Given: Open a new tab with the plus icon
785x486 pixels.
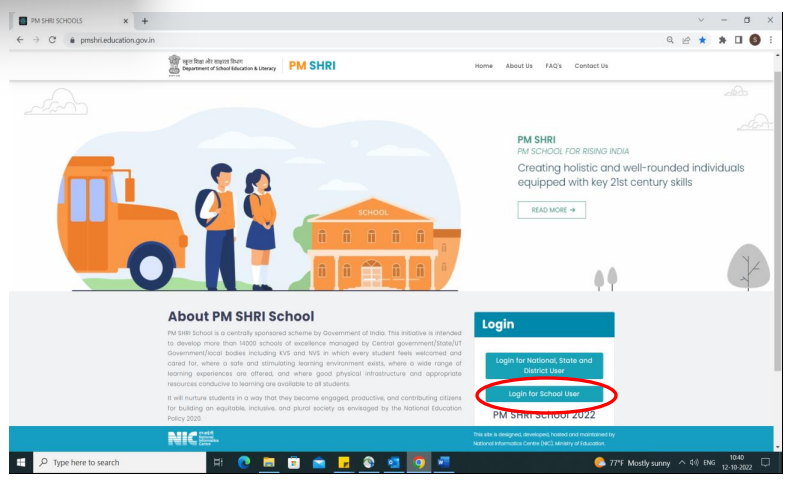Looking at the screenshot, I should point(145,21).
